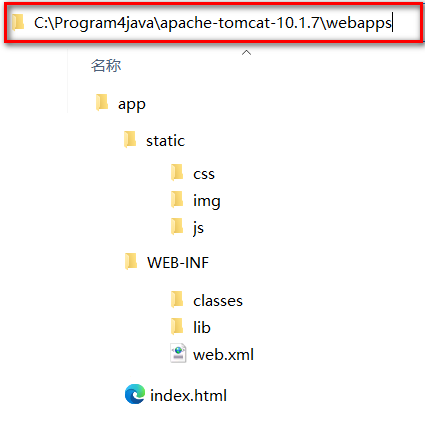The image size is (425, 424).
Task: Click the lib folder icon
Action: click(177, 326)
